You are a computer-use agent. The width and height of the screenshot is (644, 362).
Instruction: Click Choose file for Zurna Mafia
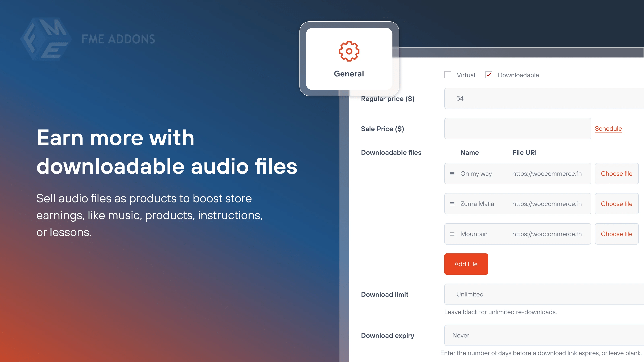click(616, 204)
